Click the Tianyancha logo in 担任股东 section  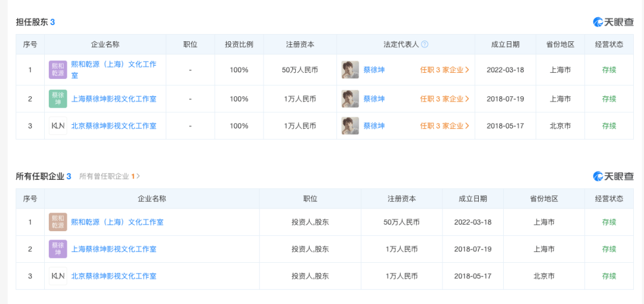613,22
